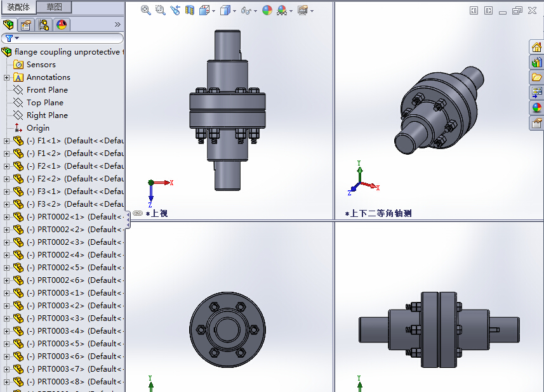Click the *上视 view label
This screenshot has height=392, width=544.
point(157,213)
